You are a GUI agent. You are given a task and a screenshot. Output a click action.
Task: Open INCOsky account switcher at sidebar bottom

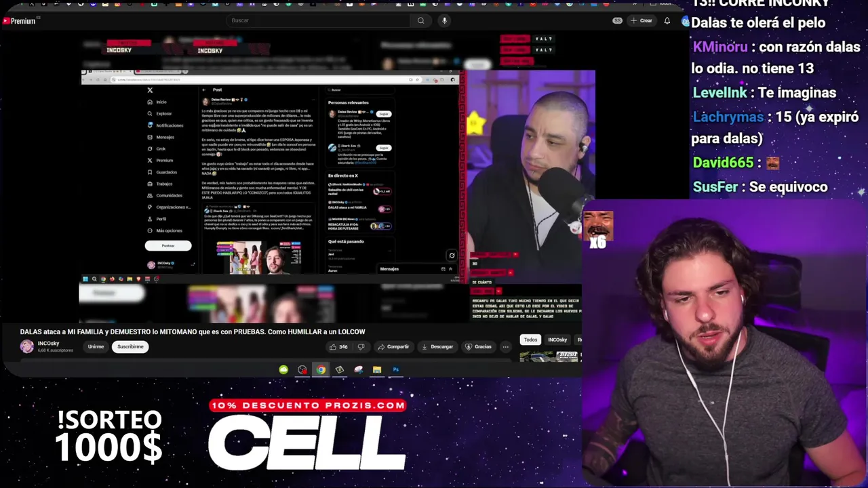pos(171,264)
